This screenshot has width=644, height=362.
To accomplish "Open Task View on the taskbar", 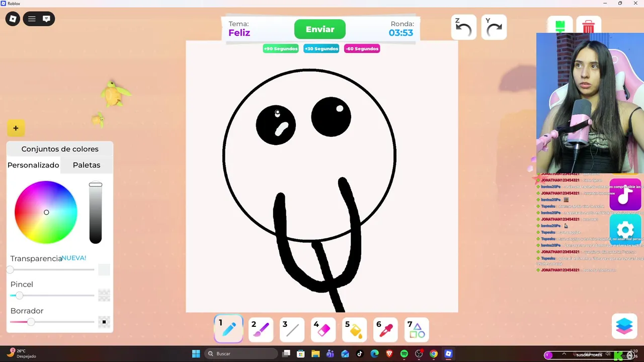I will coord(286,354).
